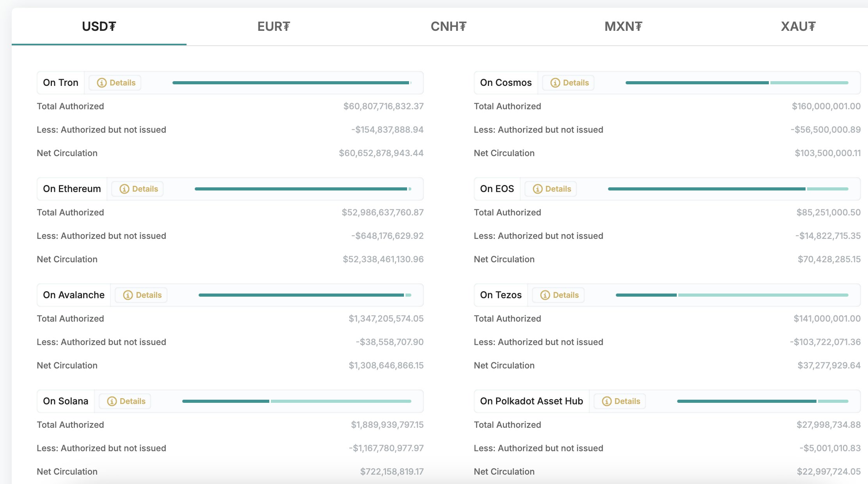Select Cosmos net circulation $103,500,000.11

tap(828, 153)
